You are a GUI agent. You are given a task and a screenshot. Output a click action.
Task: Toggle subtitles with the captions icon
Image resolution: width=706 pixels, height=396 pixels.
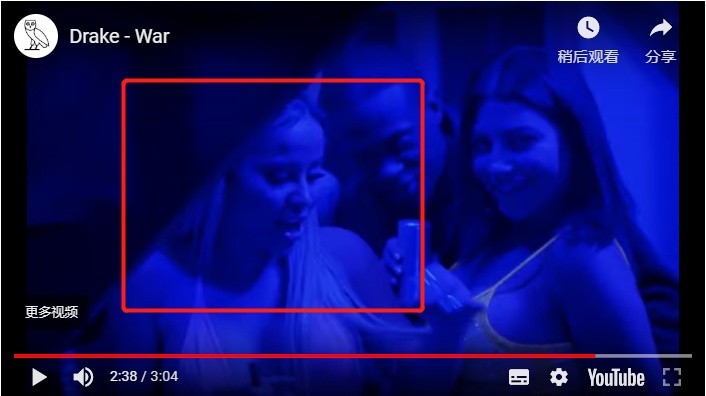pos(519,377)
